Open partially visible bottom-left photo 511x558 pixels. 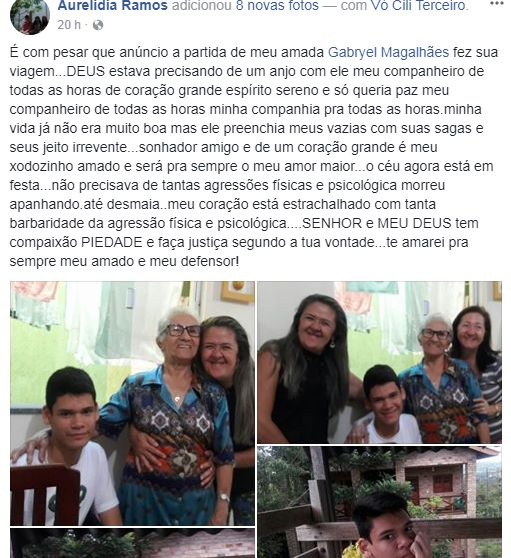click(x=132, y=543)
